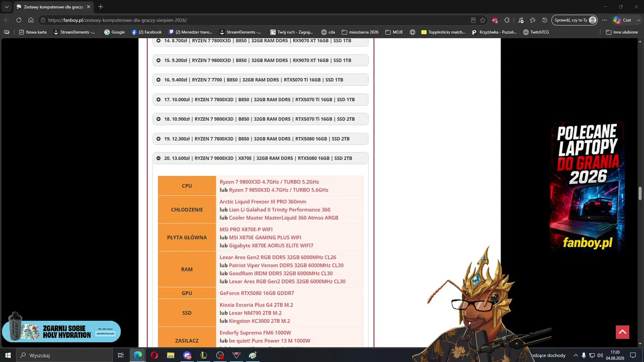644x362 pixels.
Task: Open the Gigabyte X870E AORUS ELITE WIFI7 link
Action: (x=271, y=245)
